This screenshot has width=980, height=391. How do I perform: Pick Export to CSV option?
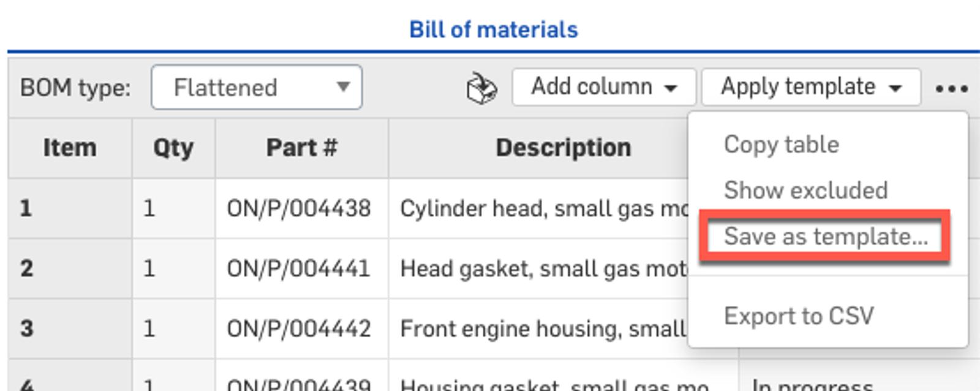click(x=798, y=316)
